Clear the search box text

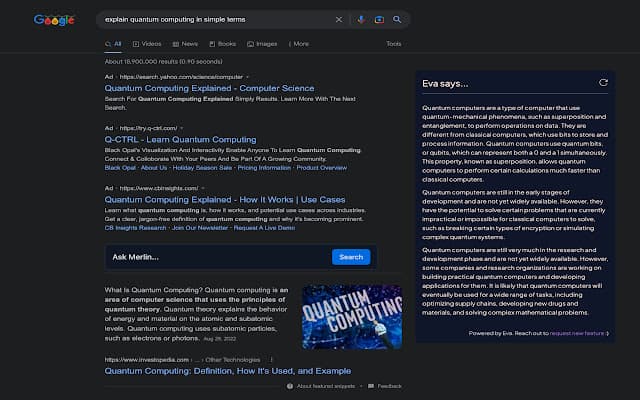338,19
